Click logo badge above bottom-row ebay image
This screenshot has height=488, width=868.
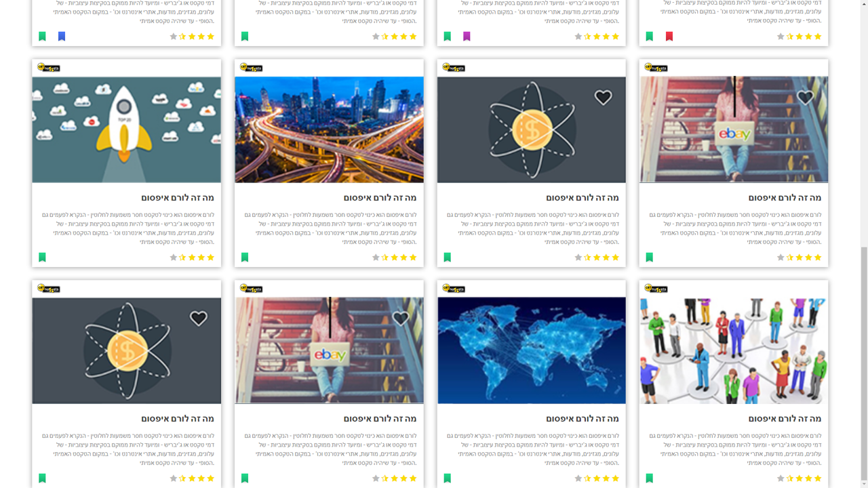[x=251, y=289]
